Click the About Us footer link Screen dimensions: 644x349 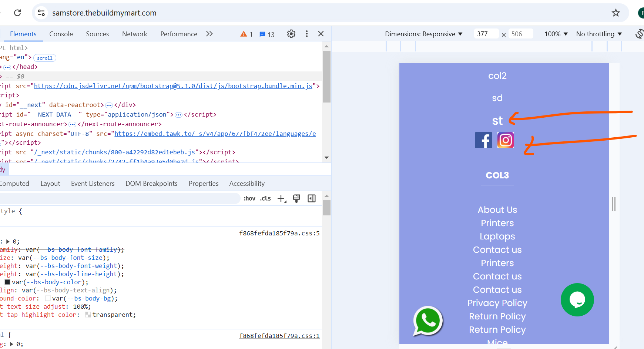coord(497,210)
